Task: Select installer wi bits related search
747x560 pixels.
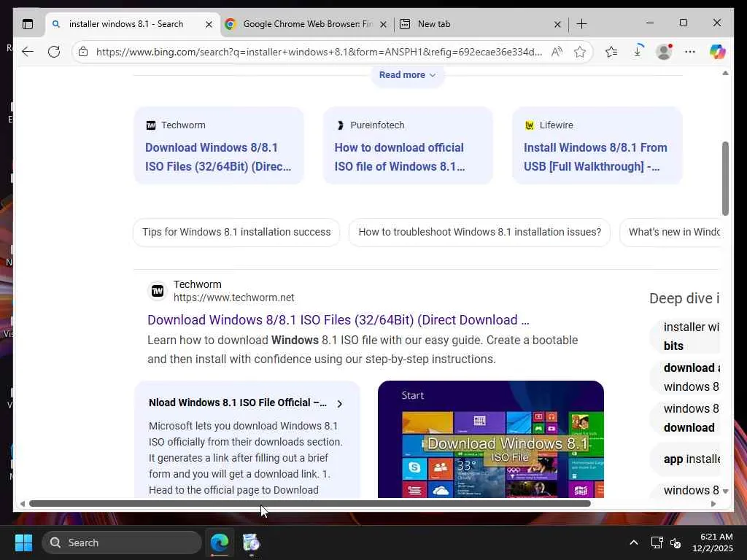Action: click(685, 336)
